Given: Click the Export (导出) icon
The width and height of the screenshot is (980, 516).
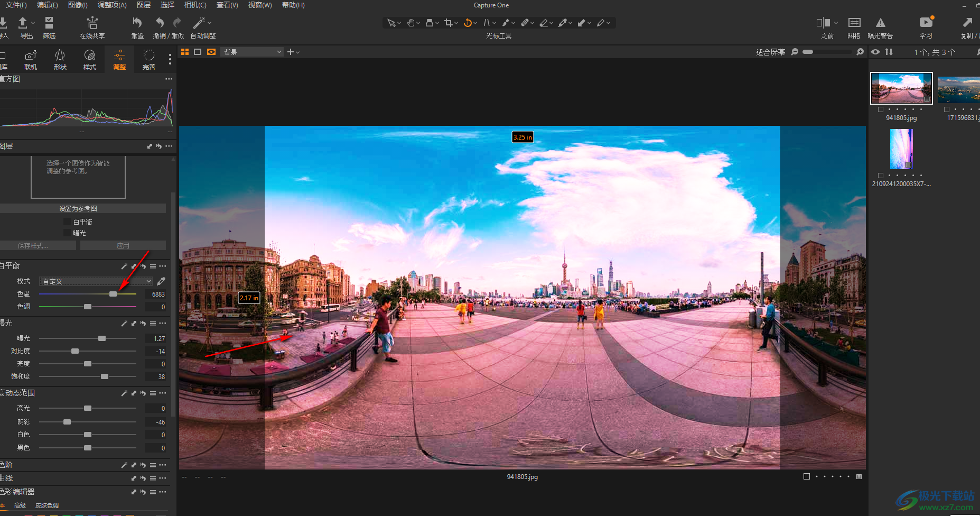Looking at the screenshot, I should [24, 24].
